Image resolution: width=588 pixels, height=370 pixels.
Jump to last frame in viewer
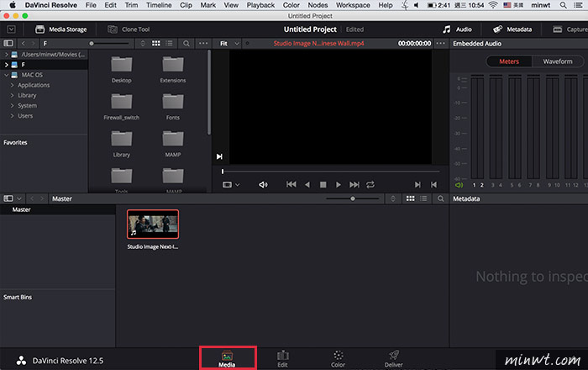[x=354, y=185]
